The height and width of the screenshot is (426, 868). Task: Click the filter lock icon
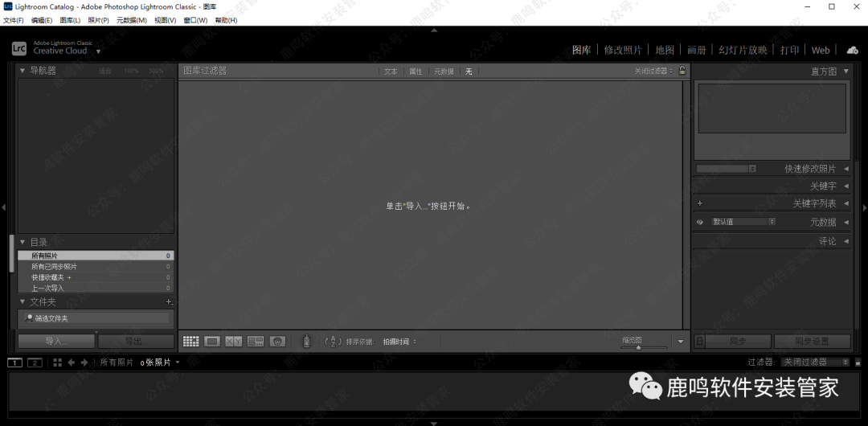[x=682, y=71]
